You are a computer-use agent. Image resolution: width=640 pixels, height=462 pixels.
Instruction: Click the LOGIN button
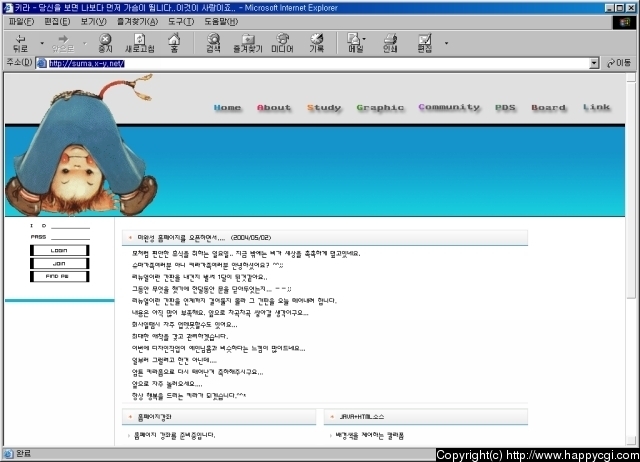[60, 251]
